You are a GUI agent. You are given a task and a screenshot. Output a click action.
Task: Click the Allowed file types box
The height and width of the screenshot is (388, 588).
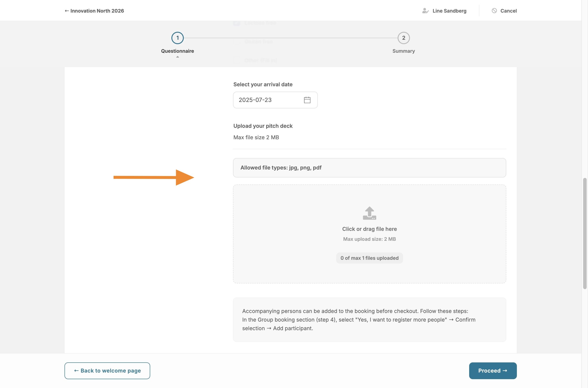[x=369, y=168]
